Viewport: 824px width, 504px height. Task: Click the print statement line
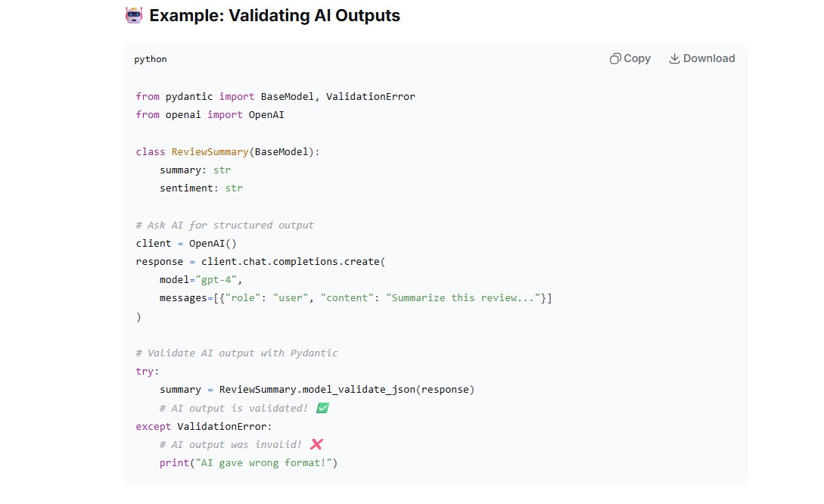tap(249, 463)
